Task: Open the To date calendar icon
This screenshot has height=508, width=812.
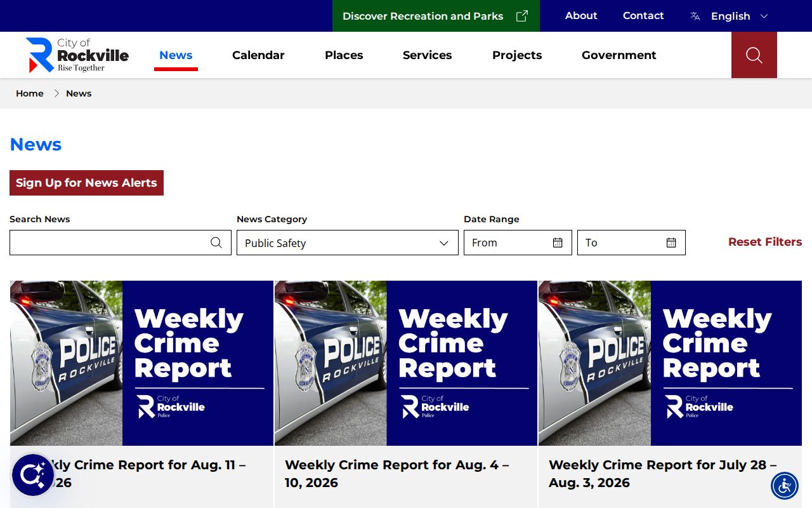Action: click(x=671, y=243)
